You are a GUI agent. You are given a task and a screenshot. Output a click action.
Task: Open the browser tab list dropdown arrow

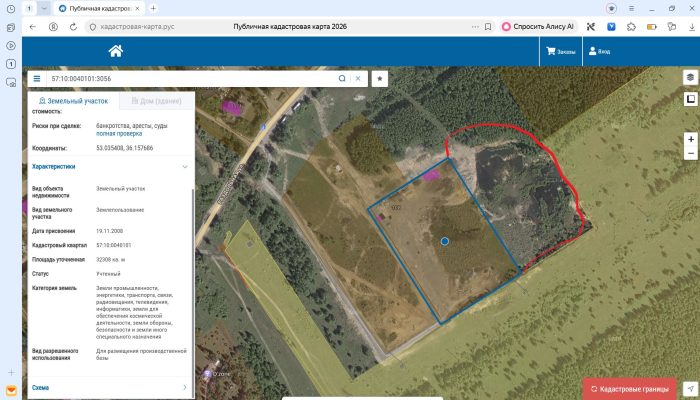pos(44,8)
